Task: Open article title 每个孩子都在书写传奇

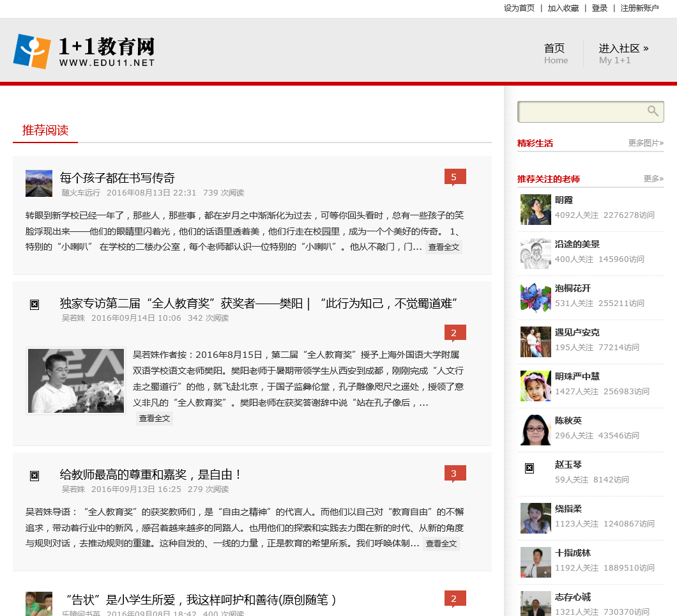Action: coord(117,178)
